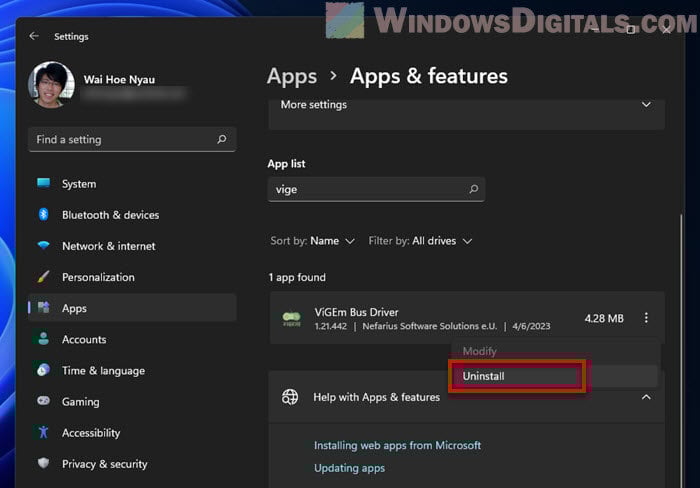Open Accounts category
700x488 pixels.
coord(132,339)
